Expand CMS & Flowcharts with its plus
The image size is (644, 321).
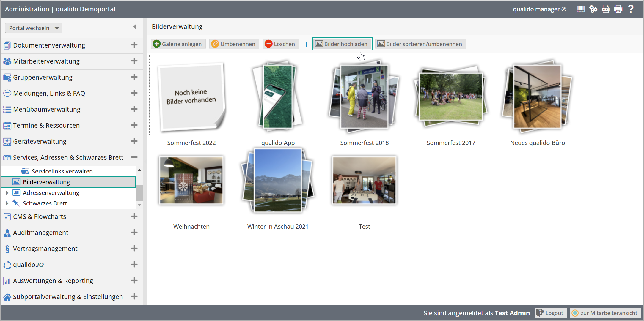point(134,216)
